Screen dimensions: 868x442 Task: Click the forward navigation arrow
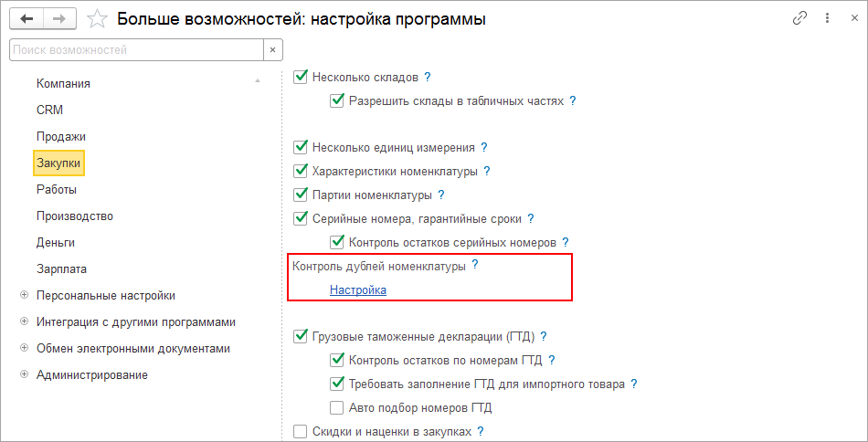pos(59,18)
